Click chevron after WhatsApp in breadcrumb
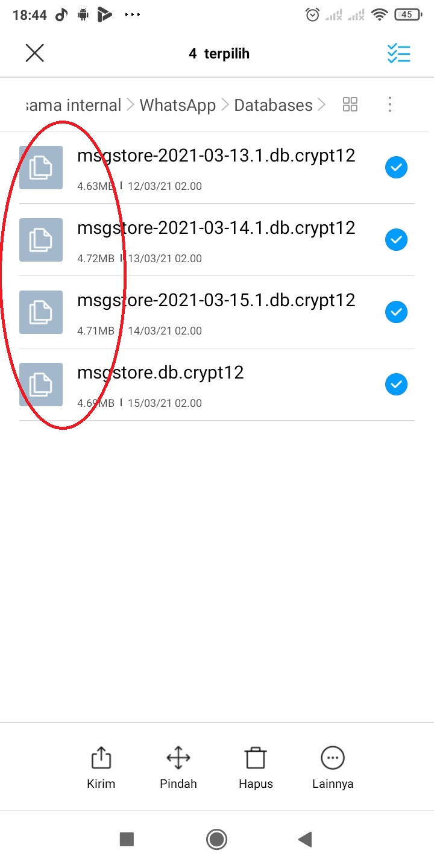The height and width of the screenshot is (868, 434). pos(225,105)
